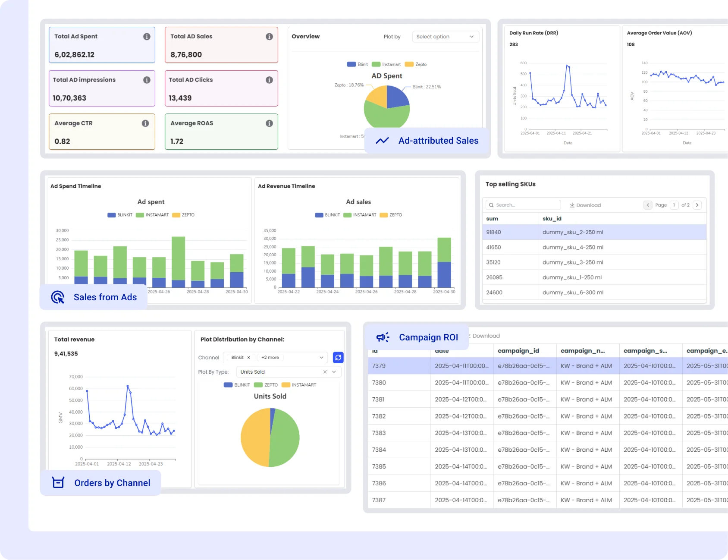Toggle ZEPTO legend in Units Sold pie
Viewport: 728px width, 560px height.
pyautogui.click(x=266, y=385)
